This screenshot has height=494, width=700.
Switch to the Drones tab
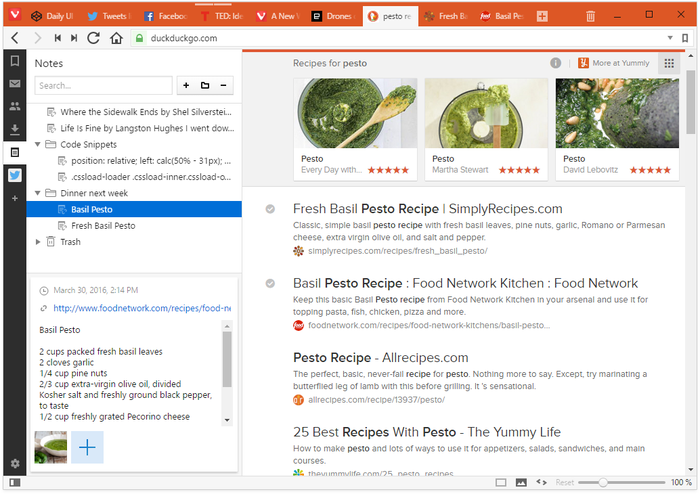[334, 17]
